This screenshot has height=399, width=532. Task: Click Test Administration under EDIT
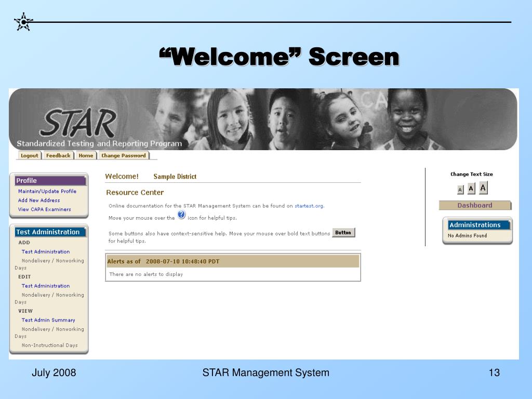pos(46,286)
